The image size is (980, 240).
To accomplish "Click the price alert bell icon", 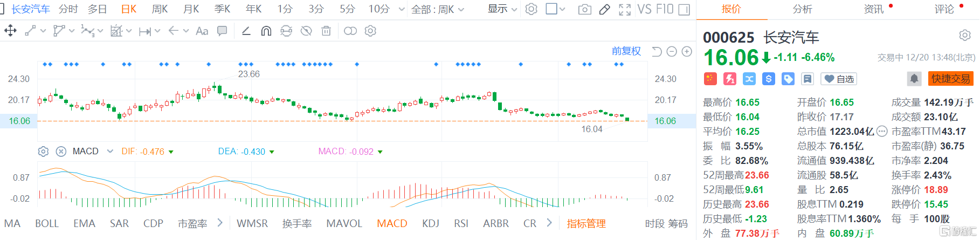I will [x=914, y=79].
